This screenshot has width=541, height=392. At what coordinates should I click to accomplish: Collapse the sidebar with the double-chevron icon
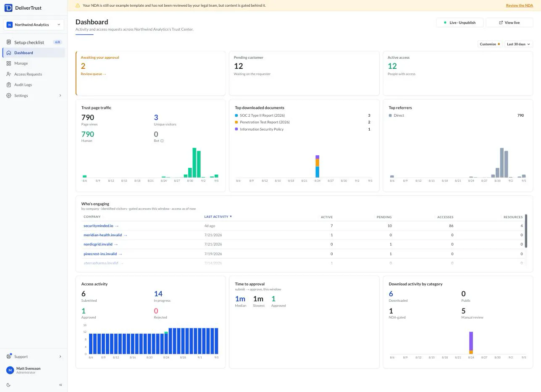tap(60, 385)
